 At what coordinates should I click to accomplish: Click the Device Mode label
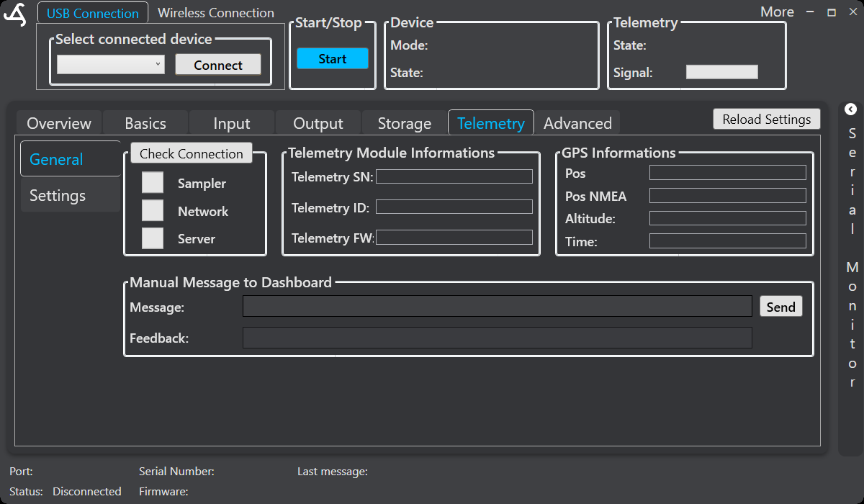(x=409, y=45)
